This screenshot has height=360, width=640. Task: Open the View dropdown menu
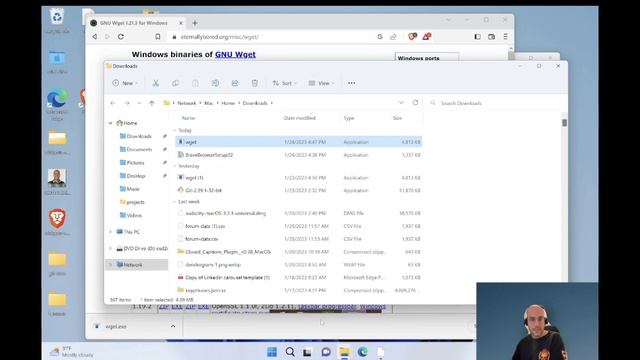coord(321,83)
